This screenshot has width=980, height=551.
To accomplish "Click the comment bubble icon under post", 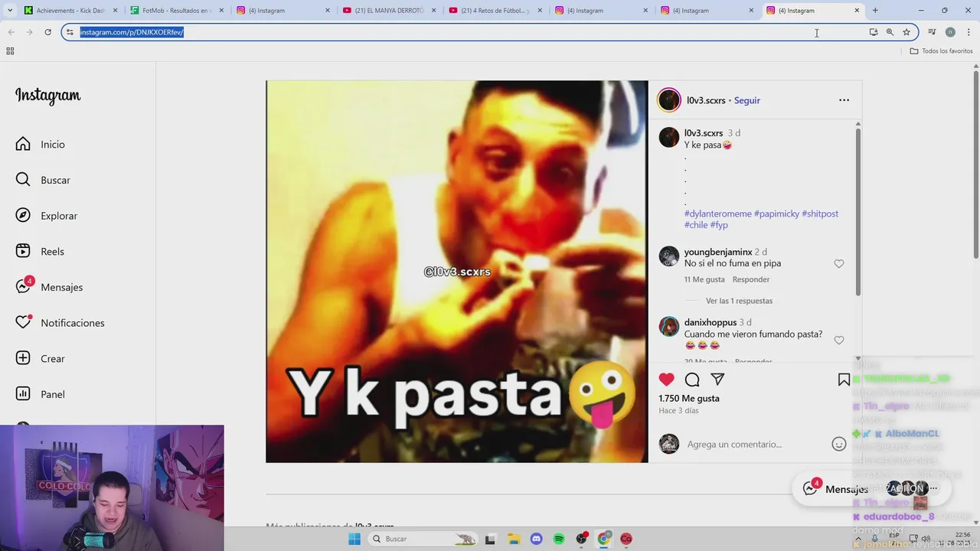I will click(692, 380).
